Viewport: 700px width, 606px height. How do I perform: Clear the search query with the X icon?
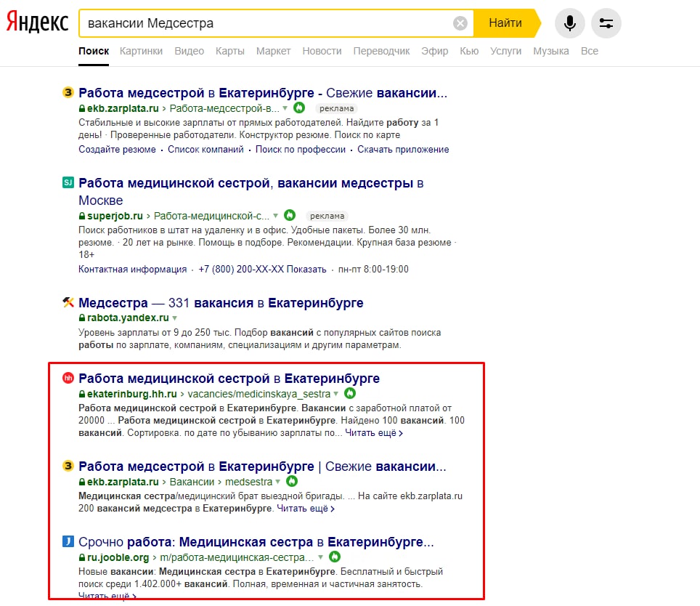pos(460,23)
